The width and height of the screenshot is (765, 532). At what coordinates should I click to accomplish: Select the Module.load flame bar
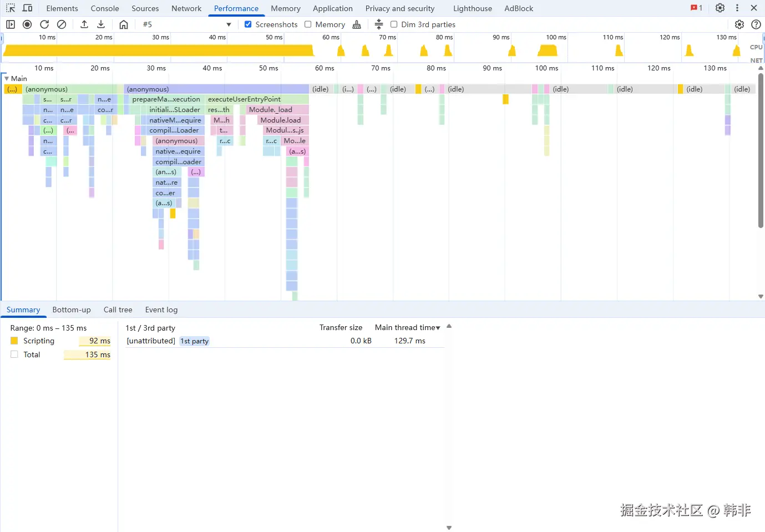coord(283,120)
